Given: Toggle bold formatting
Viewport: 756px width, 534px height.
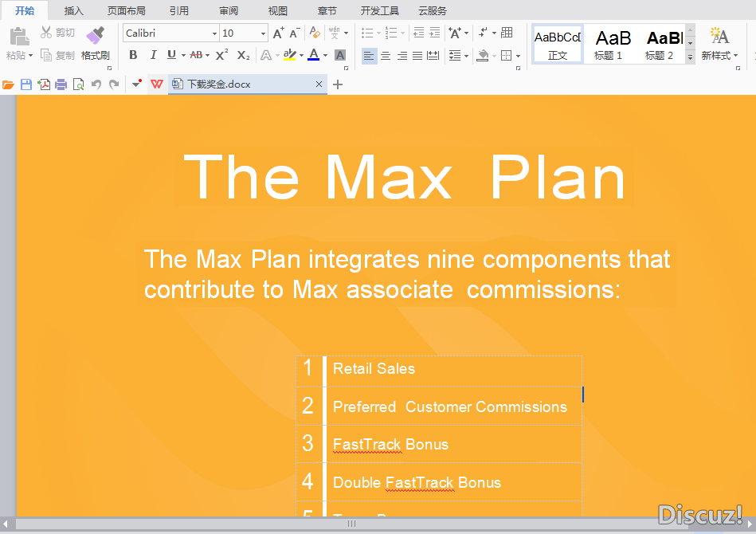Looking at the screenshot, I should click(x=134, y=56).
